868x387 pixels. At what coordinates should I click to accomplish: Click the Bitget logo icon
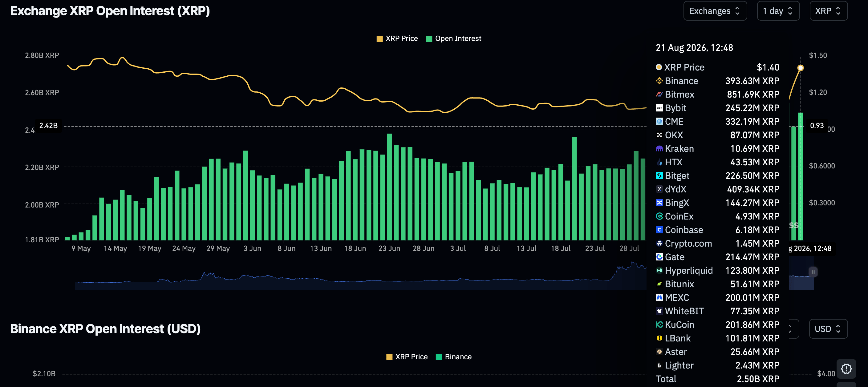pyautogui.click(x=659, y=175)
